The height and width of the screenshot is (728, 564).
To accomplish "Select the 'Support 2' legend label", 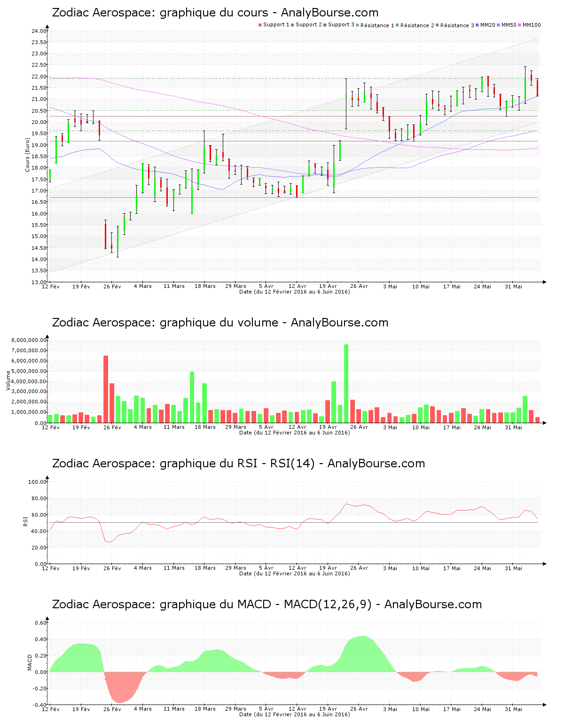I will (x=309, y=25).
